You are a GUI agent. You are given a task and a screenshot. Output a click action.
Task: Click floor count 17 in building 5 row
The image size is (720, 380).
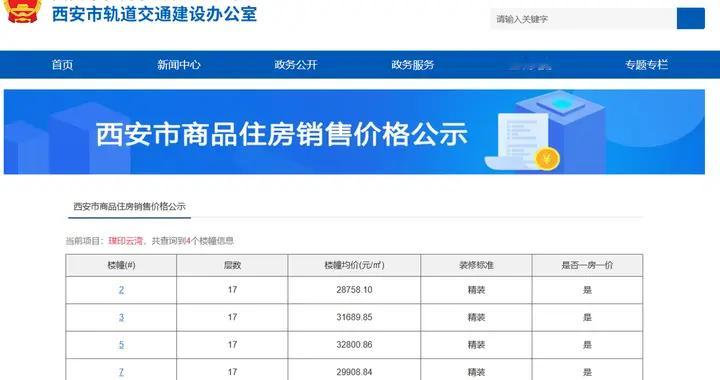pyautogui.click(x=232, y=345)
